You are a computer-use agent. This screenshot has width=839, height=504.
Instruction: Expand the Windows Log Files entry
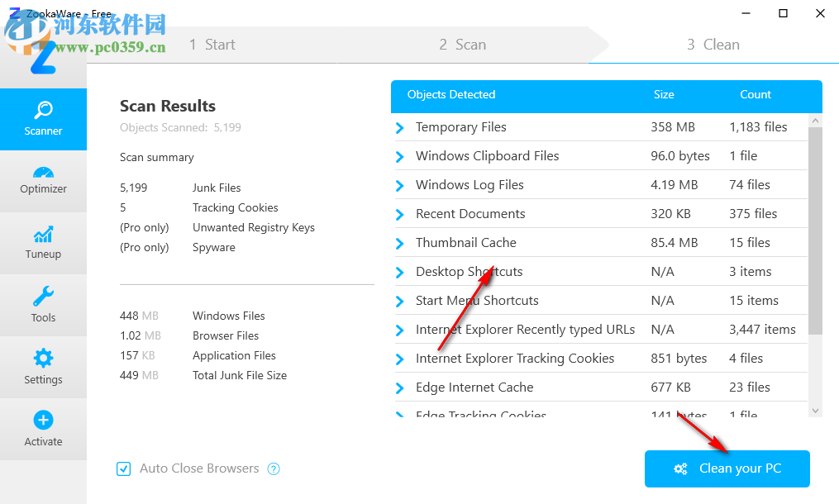tap(400, 185)
